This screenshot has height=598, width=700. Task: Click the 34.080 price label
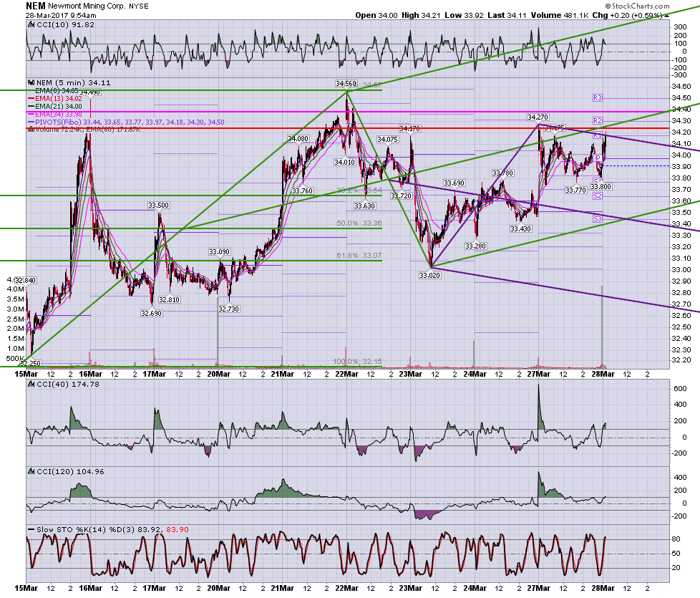click(x=298, y=139)
